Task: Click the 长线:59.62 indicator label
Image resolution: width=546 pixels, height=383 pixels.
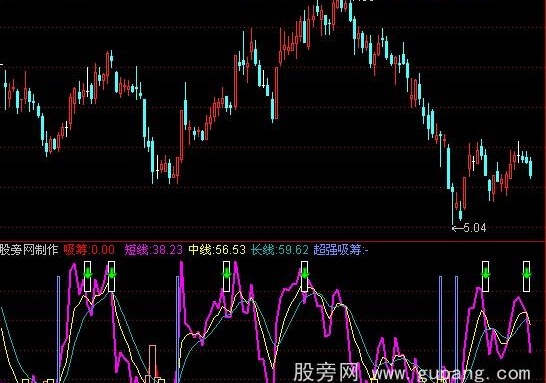Action: pos(280,250)
